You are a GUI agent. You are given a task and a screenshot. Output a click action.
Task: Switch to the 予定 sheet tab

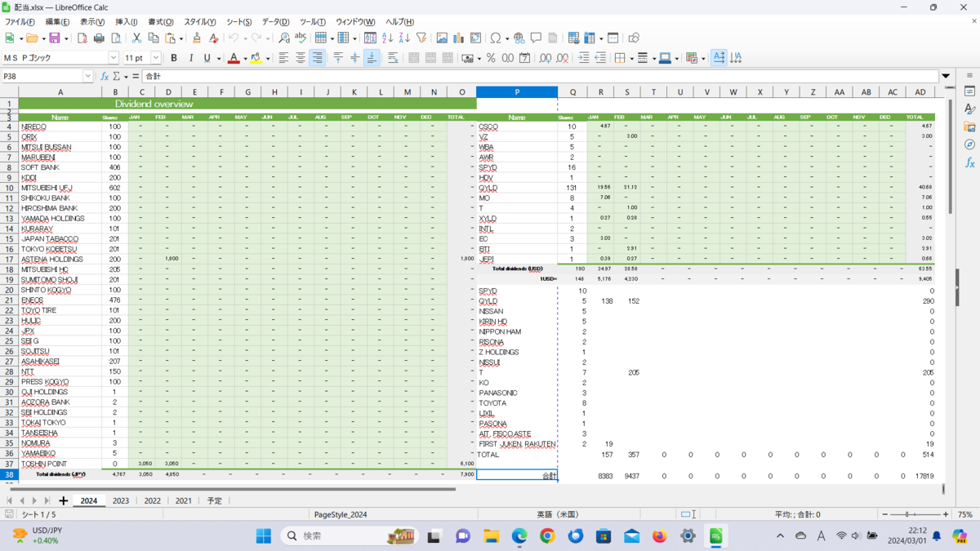pos(215,500)
